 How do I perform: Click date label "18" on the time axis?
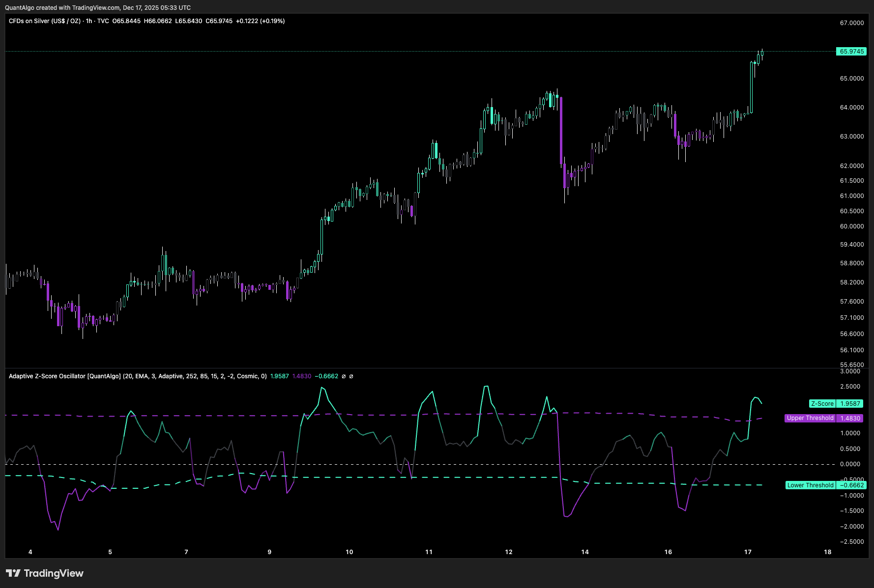(x=828, y=552)
